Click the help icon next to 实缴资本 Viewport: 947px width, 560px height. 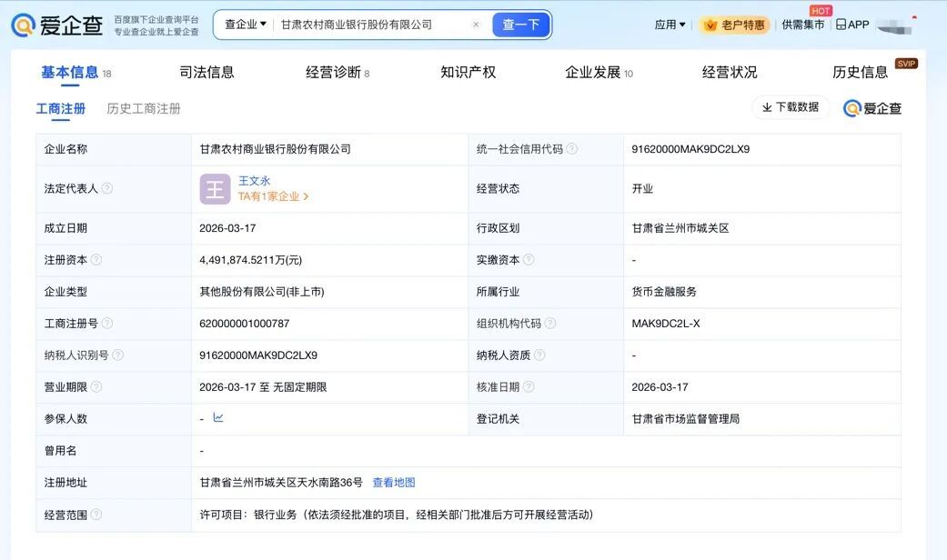coord(529,259)
